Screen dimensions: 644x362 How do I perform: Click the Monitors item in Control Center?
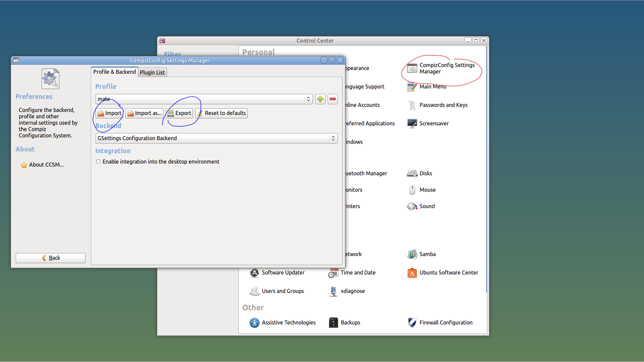pos(354,190)
